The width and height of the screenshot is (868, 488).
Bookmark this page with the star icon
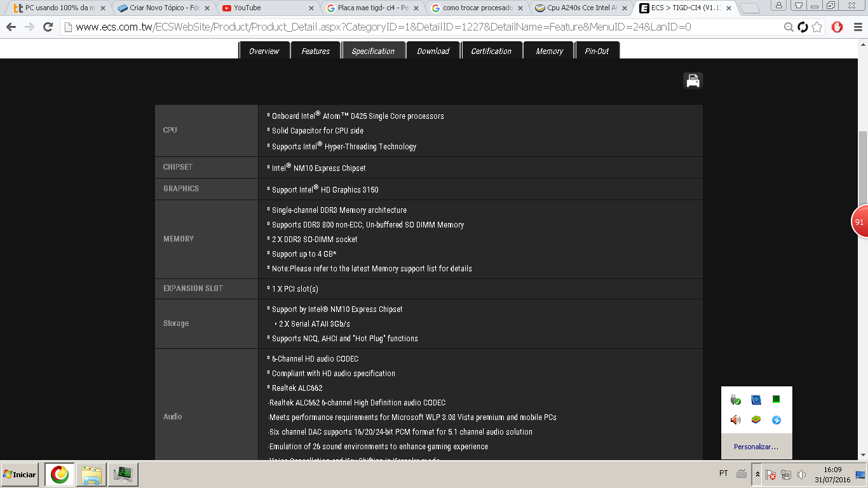(x=817, y=27)
